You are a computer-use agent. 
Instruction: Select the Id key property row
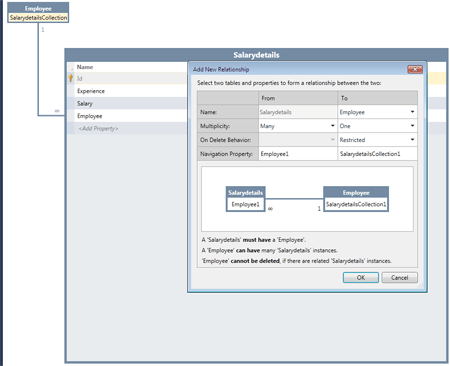[x=127, y=78]
